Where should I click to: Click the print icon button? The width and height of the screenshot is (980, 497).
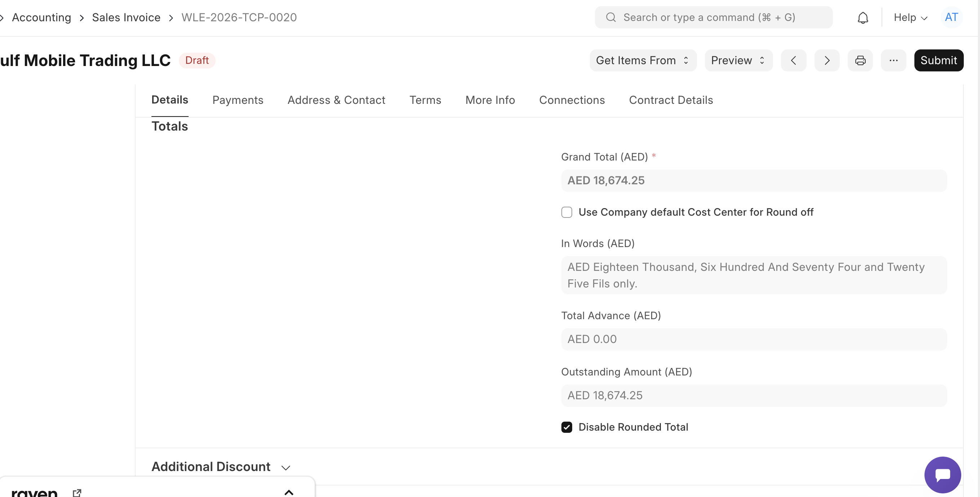point(860,61)
